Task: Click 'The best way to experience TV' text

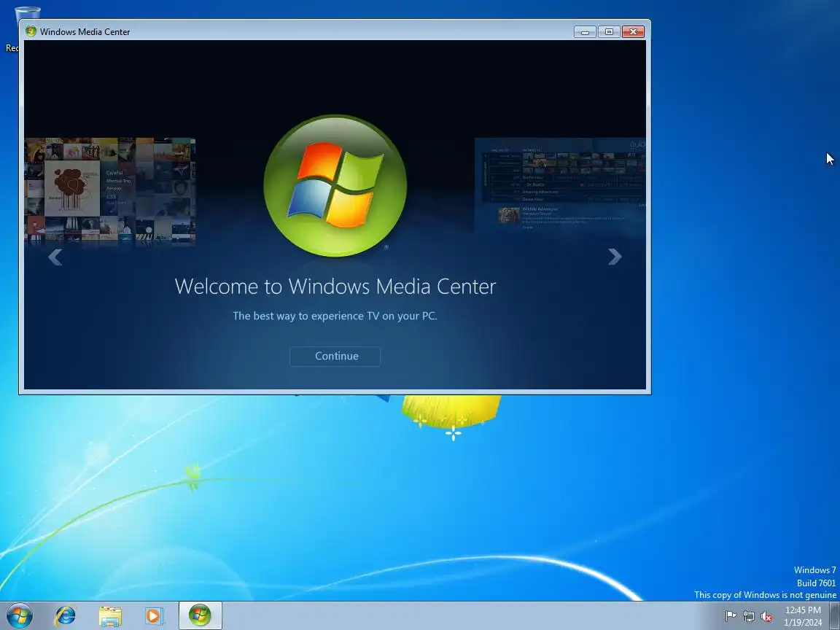Action: click(335, 316)
